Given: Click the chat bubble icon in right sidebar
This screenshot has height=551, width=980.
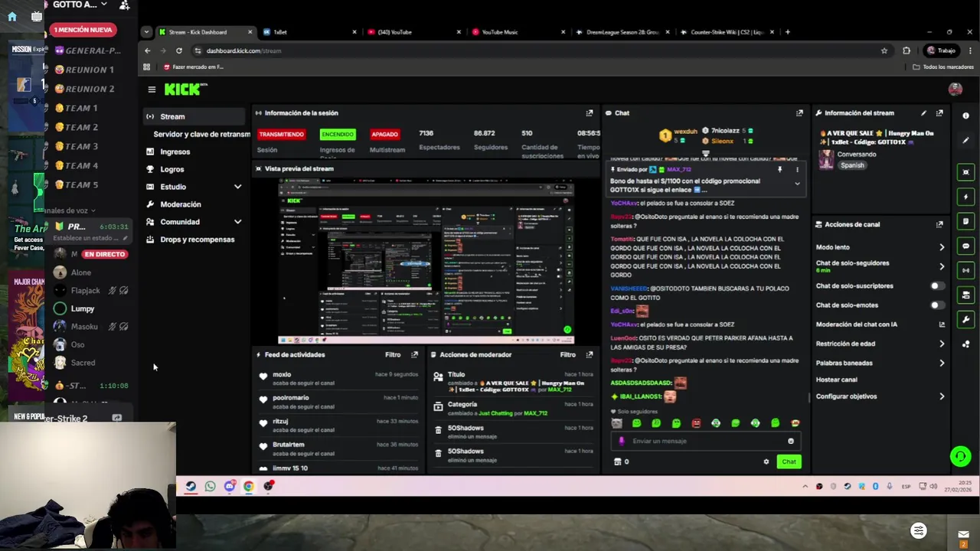Looking at the screenshot, I should 965,246.
